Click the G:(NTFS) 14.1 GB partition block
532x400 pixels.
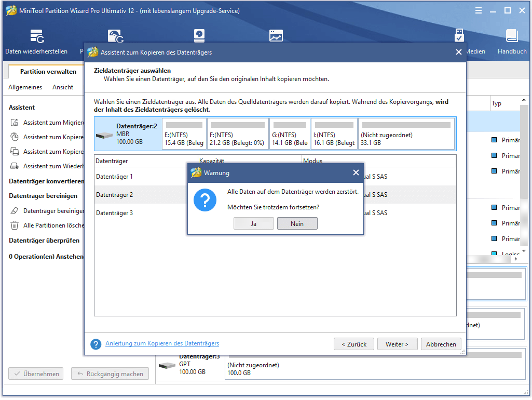click(290, 134)
